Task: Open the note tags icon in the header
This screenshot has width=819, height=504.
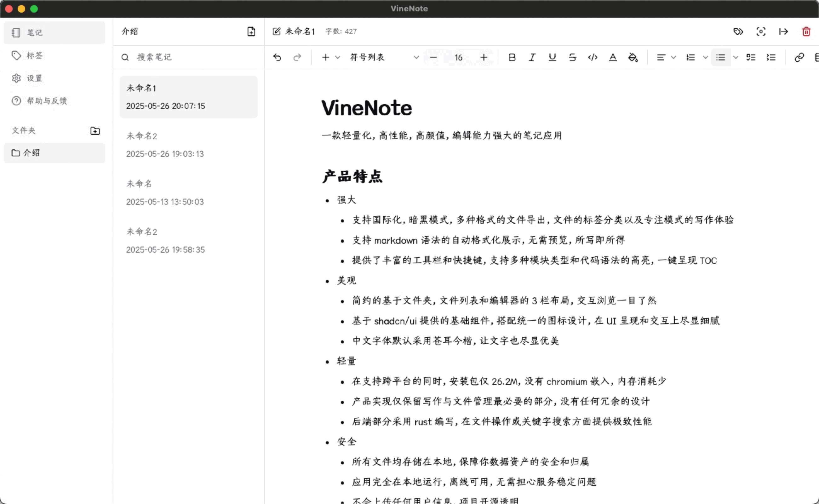Action: tap(738, 32)
